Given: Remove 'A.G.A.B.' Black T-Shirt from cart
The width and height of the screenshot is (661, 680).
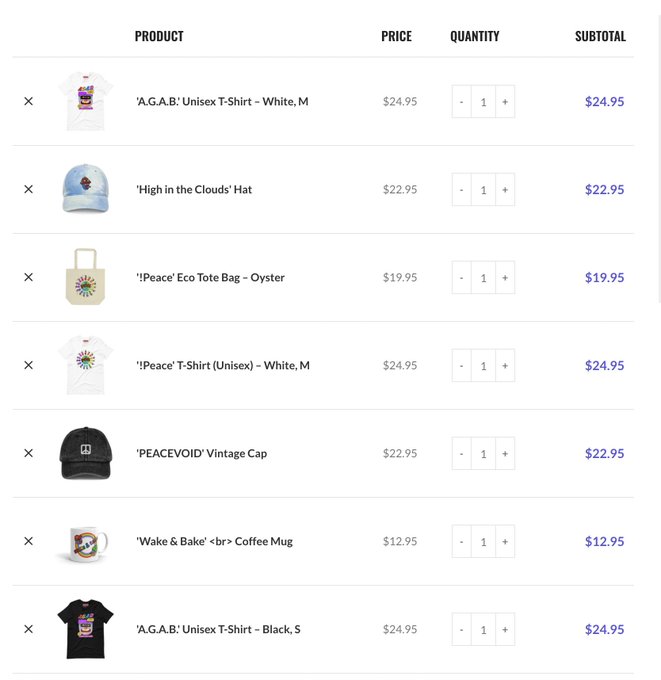Looking at the screenshot, I should [x=28, y=629].
